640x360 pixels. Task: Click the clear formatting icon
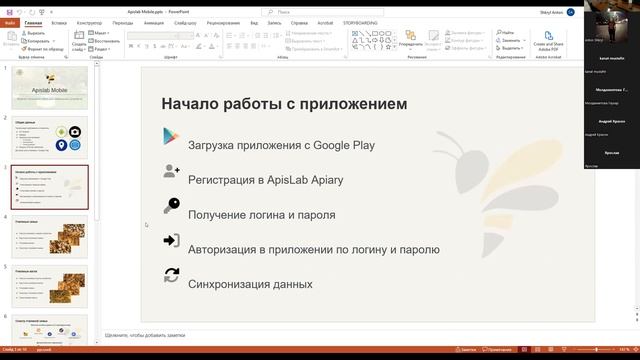click(x=216, y=36)
